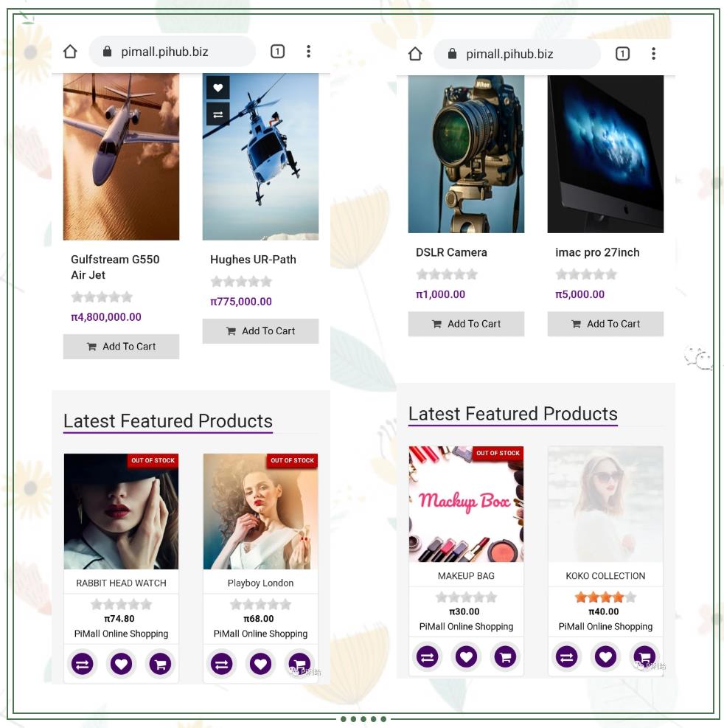724x728 pixels.
Task: Add Hughes UR-Path to wishlist heart icon
Action: [218, 87]
